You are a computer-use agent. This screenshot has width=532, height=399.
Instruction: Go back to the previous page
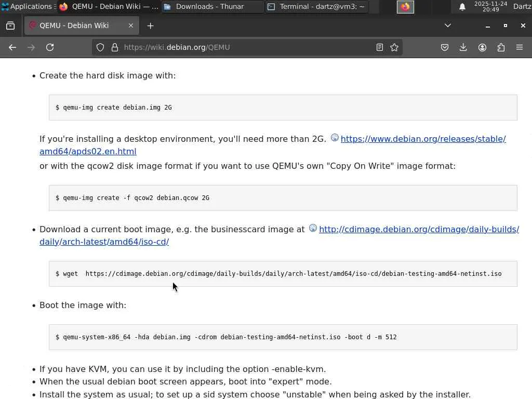pyautogui.click(x=12, y=47)
